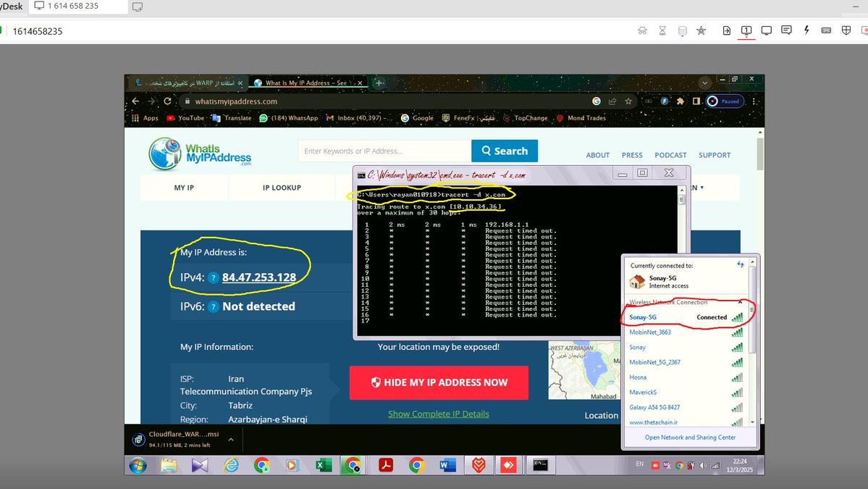Open Network and Sharing Center link

pyautogui.click(x=690, y=438)
